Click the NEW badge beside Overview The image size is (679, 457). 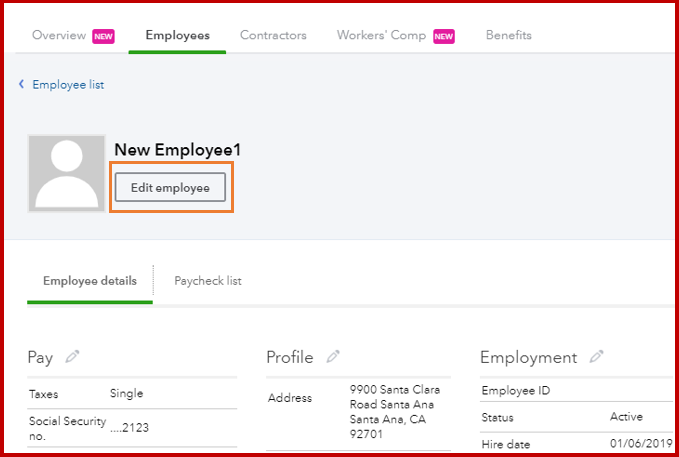103,36
